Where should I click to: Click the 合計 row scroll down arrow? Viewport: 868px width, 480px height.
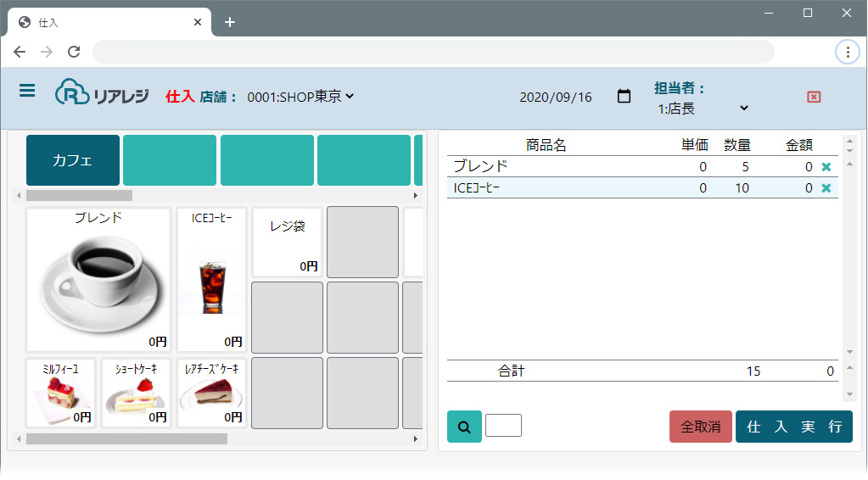click(849, 395)
